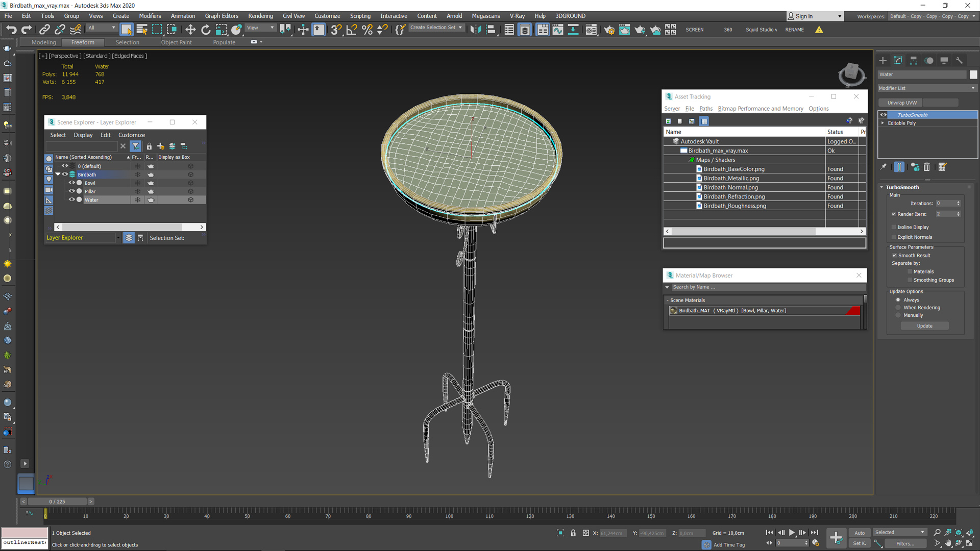The width and height of the screenshot is (980, 551).
Task: Toggle visibility of Water layer
Action: coord(71,200)
